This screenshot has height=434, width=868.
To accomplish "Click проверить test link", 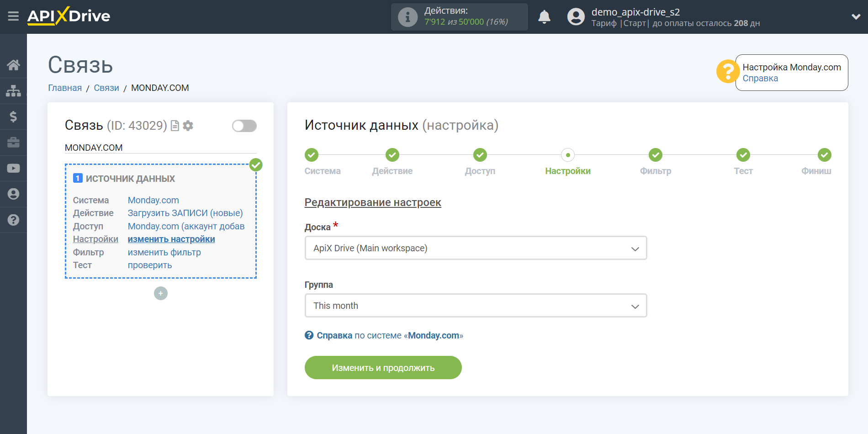I will point(150,265).
